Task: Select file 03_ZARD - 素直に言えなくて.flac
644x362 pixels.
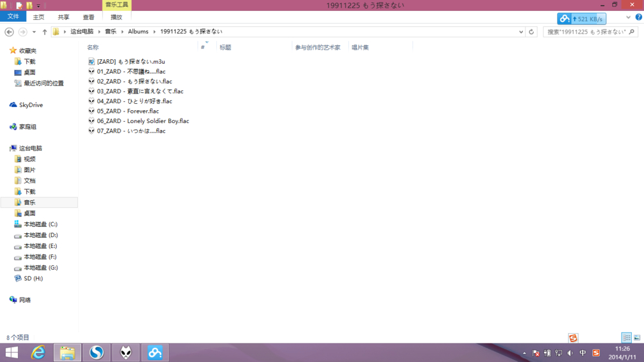Action: click(140, 91)
